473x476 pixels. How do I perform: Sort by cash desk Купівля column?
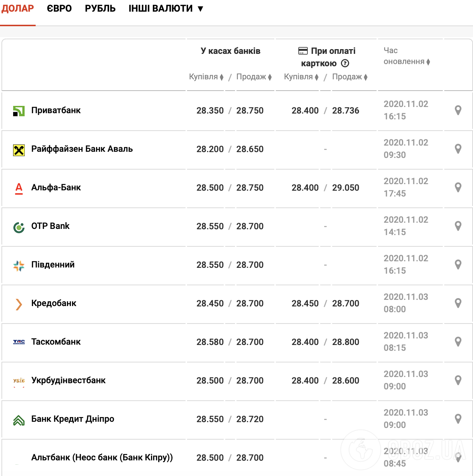[206, 77]
